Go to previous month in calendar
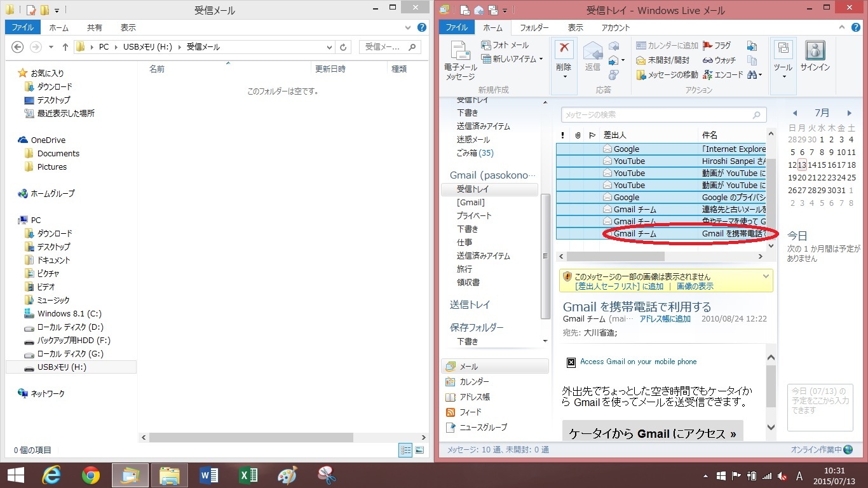Screen dimensions: 868x488 (794, 113)
